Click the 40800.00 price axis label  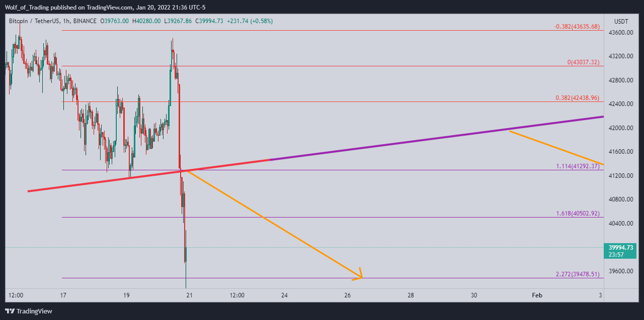(620, 199)
